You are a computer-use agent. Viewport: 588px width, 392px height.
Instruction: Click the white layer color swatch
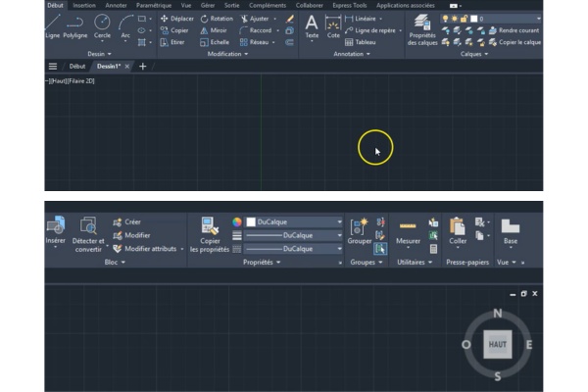(474, 19)
